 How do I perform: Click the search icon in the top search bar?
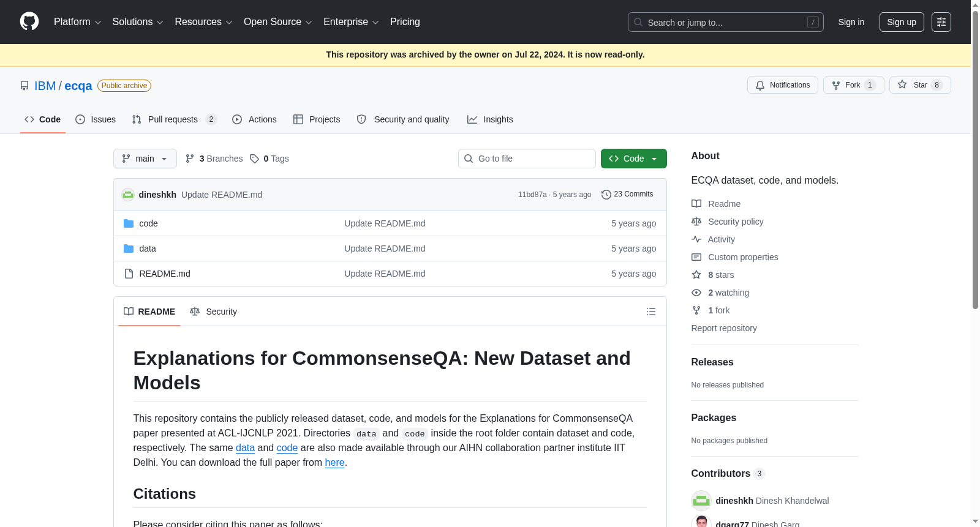638,22
